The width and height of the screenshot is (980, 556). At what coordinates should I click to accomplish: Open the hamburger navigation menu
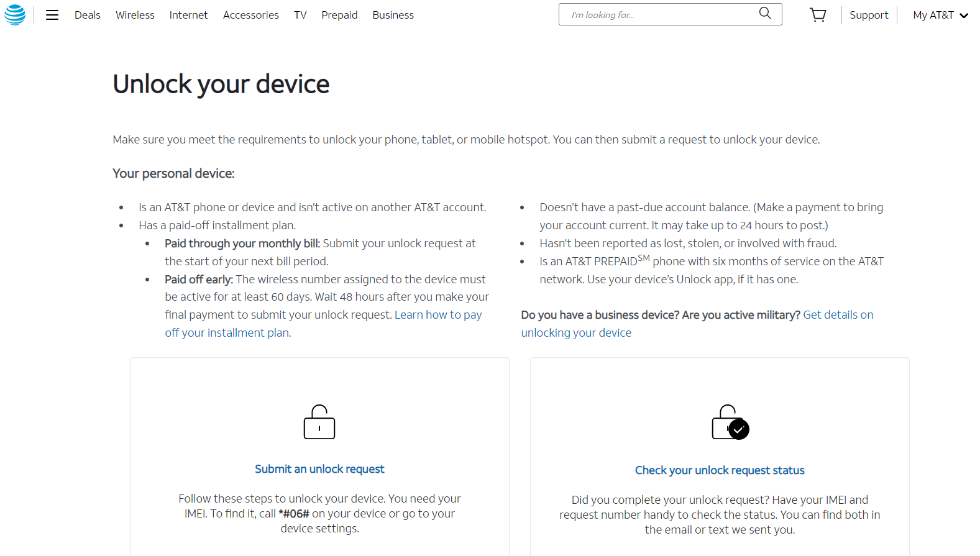tap(52, 15)
